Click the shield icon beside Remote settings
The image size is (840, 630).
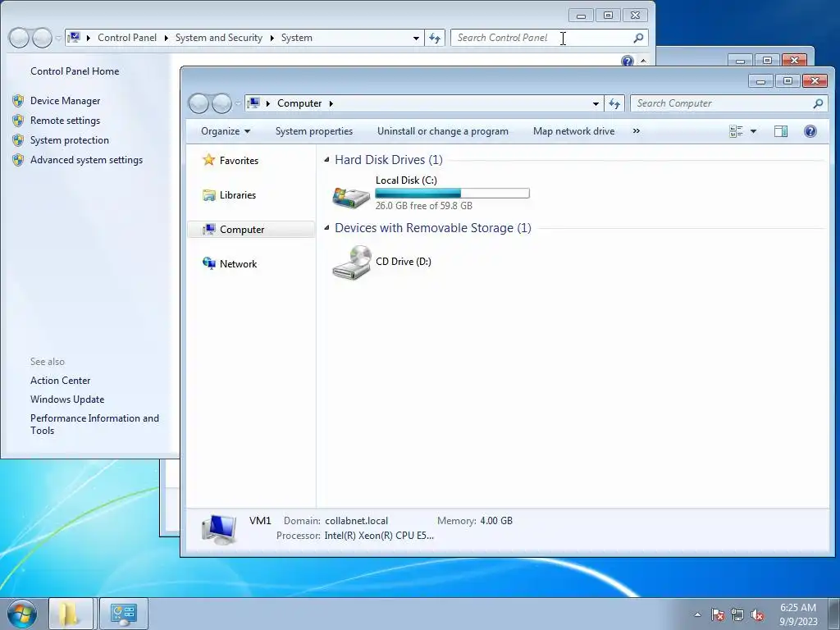(x=18, y=121)
